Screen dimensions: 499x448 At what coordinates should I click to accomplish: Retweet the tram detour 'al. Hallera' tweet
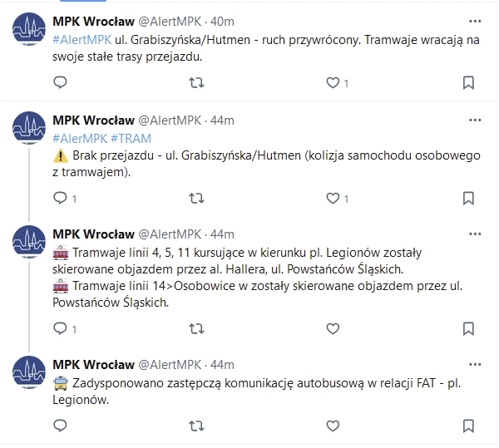(x=196, y=328)
